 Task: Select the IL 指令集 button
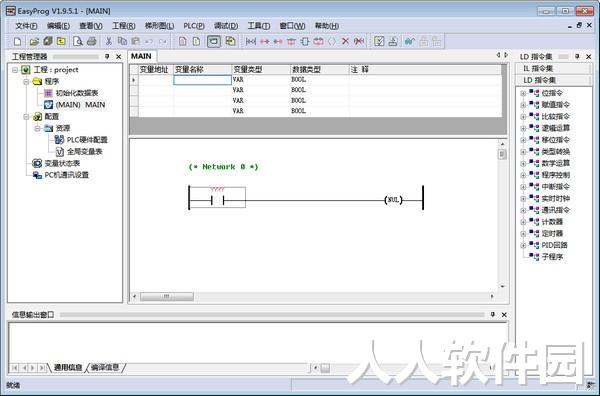point(553,68)
